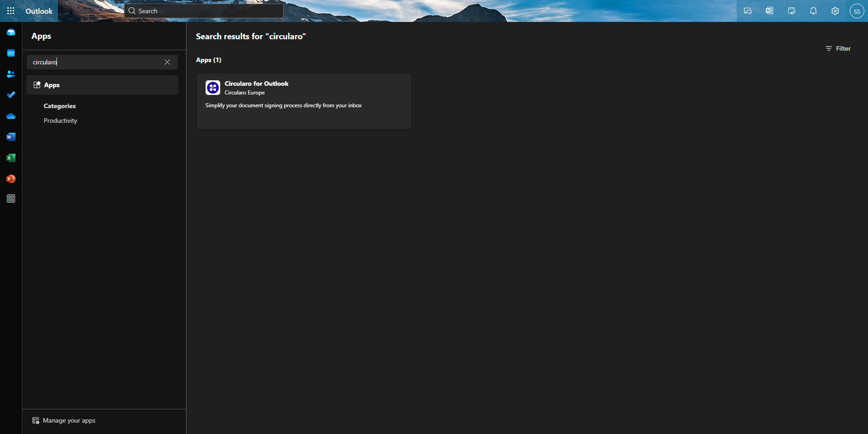Viewport: 868px width, 434px height.
Task: Select the Apps filter in the sidebar
Action: 102,85
